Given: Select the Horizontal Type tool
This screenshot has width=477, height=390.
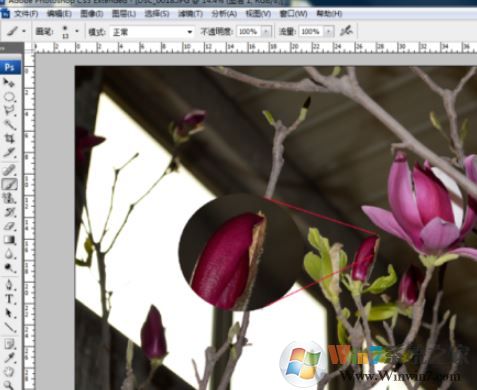Looking at the screenshot, I should (9, 299).
